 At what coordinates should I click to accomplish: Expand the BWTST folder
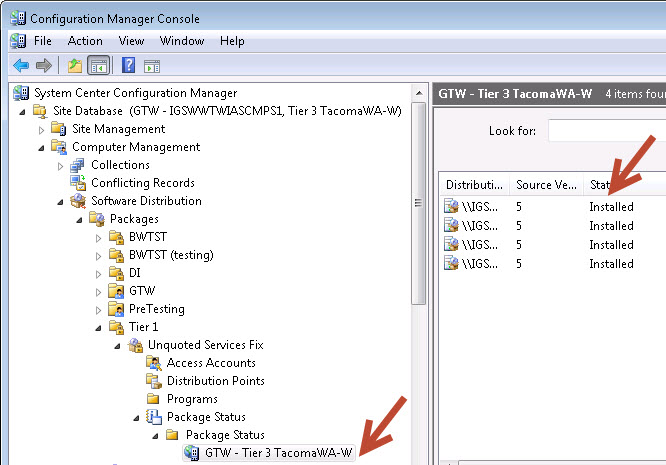[99, 238]
